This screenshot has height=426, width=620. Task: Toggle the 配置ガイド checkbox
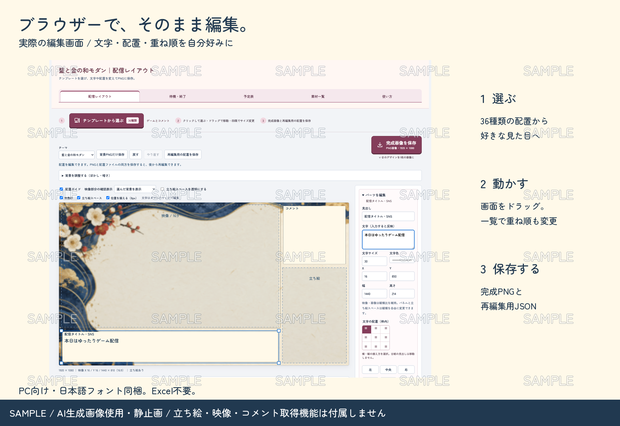[x=61, y=189]
